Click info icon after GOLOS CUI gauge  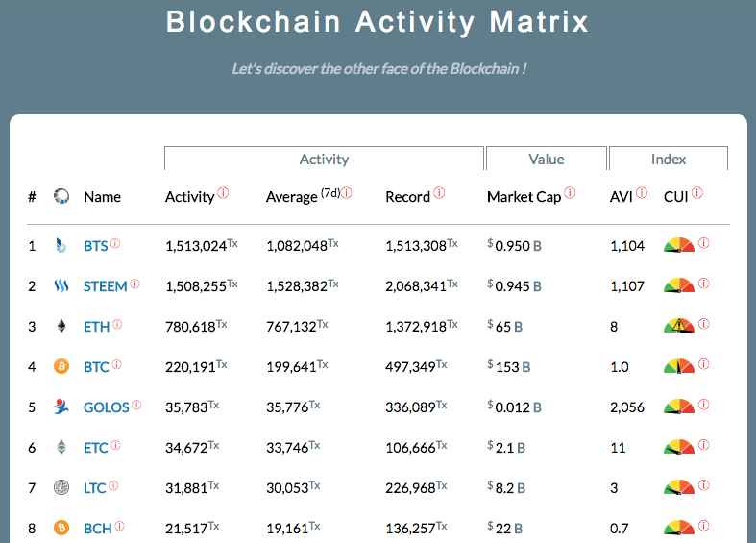[704, 405]
